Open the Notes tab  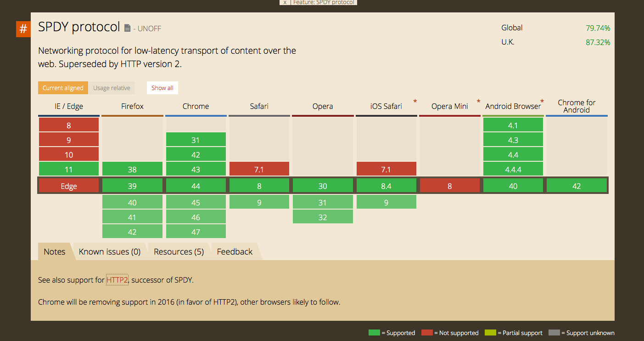(55, 251)
